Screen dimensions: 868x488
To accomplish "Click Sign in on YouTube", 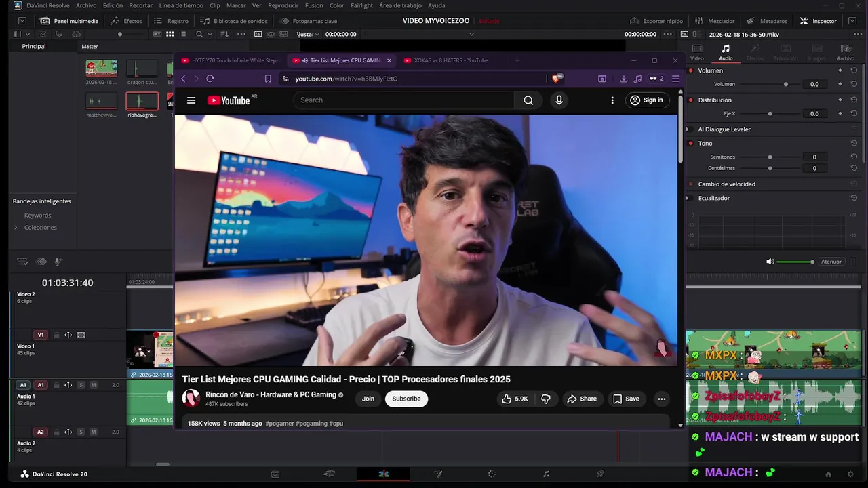I will point(646,100).
